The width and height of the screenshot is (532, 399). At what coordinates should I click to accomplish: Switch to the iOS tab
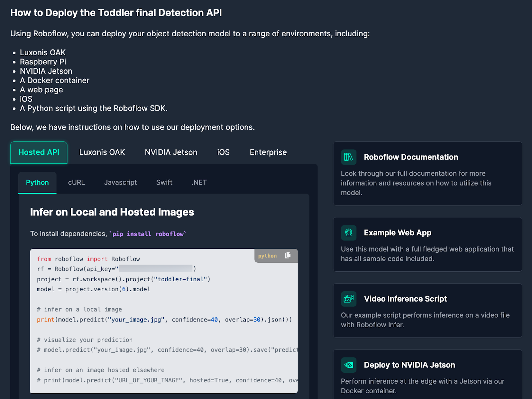click(223, 152)
